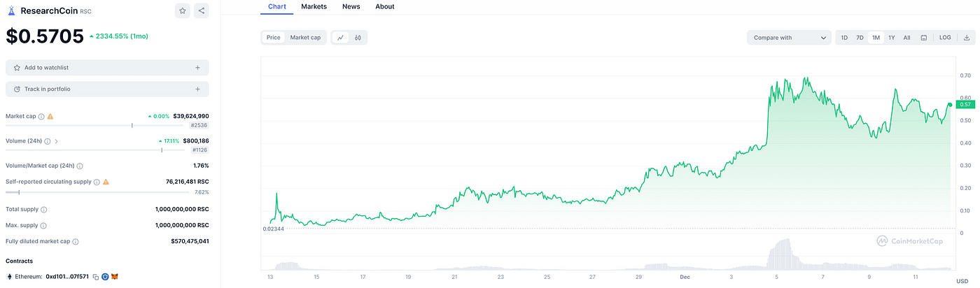Switch to candlestick chart view

[x=358, y=38]
